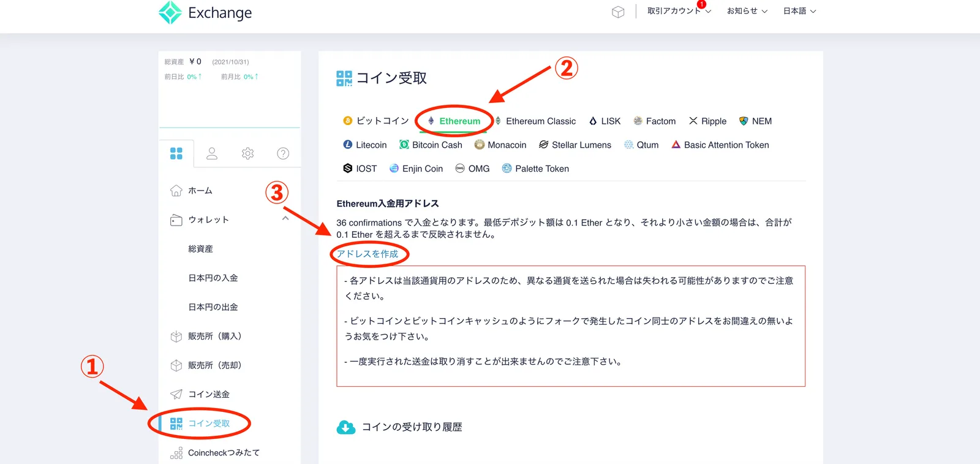Screen dimensions: 980x464
Task: Click the Basic Attention Token triangle icon
Action: tap(676, 145)
